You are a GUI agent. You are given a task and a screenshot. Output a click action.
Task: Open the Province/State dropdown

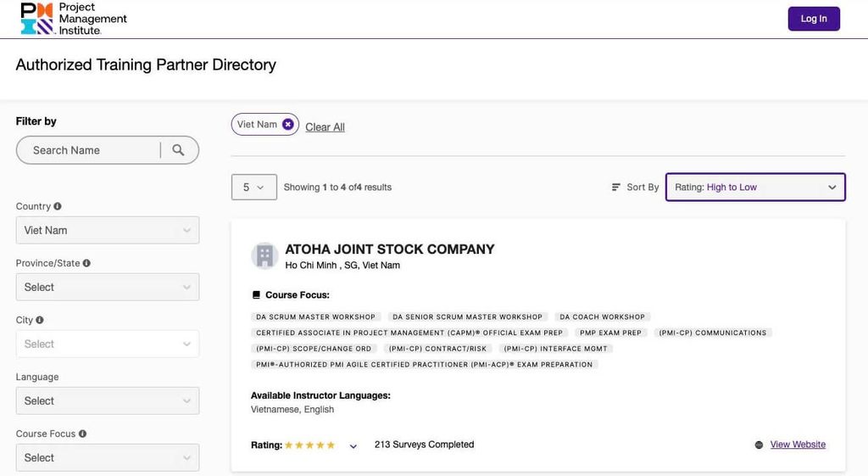108,287
